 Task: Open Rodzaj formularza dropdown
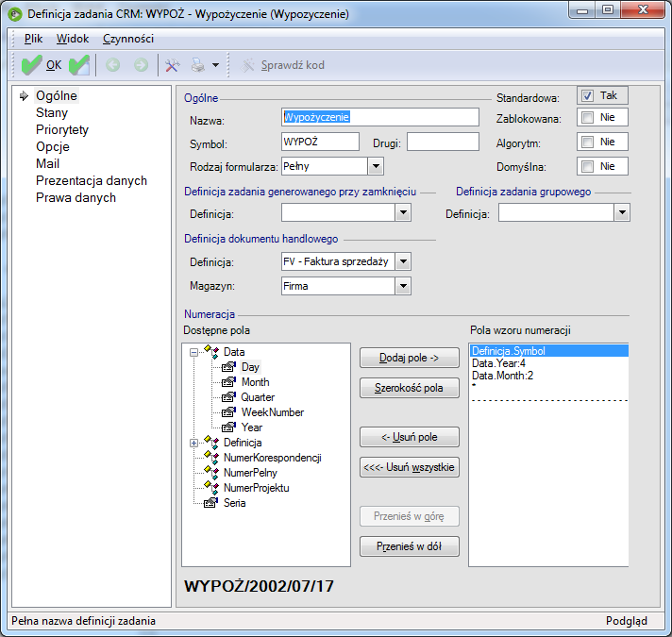[376, 166]
